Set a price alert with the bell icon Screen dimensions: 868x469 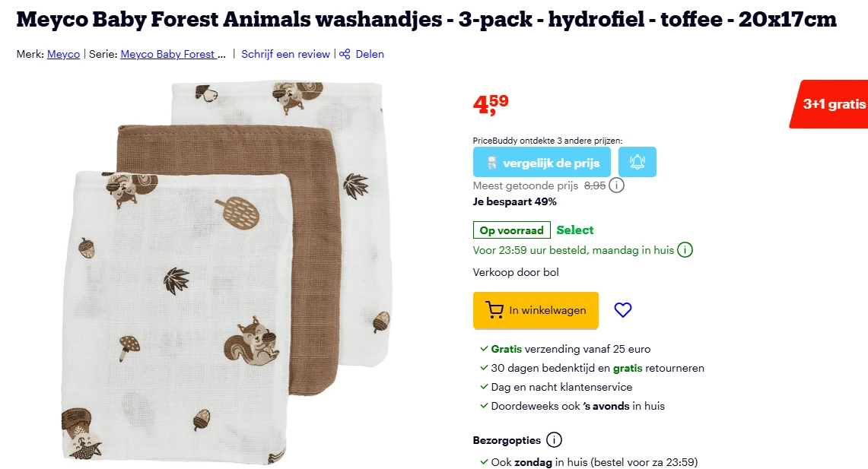637,161
